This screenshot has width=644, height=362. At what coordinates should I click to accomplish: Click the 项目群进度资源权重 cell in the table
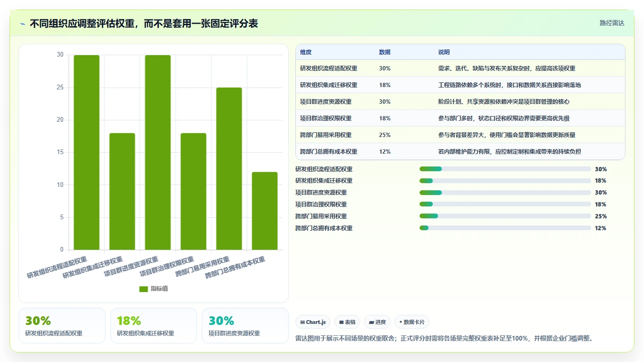[326, 102]
